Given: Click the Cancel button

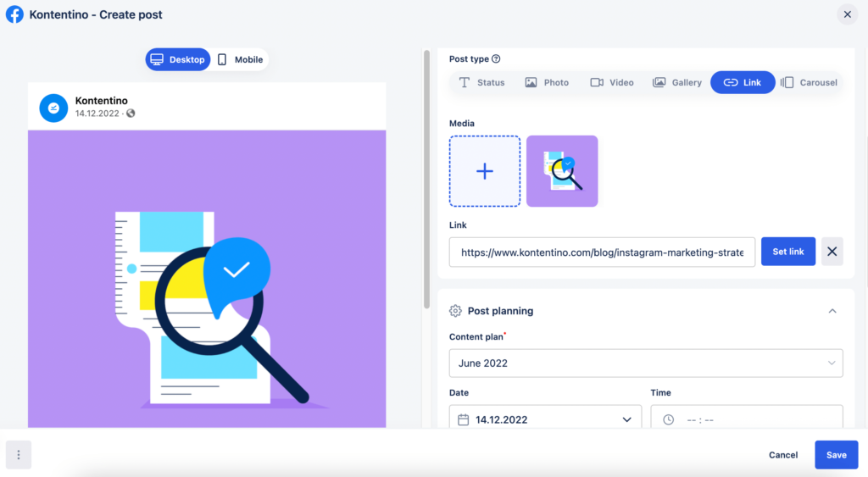Looking at the screenshot, I should pos(782,455).
